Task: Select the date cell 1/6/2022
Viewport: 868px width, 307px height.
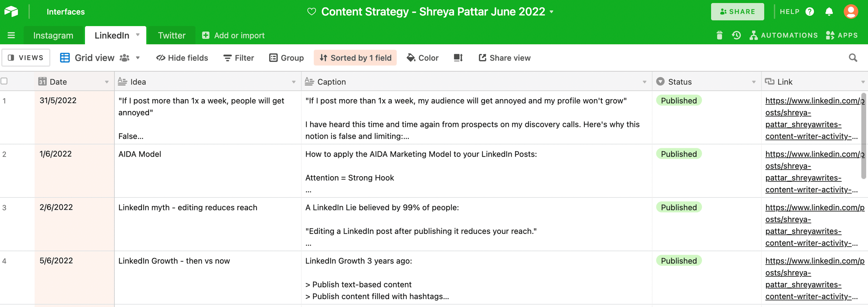Action: click(75, 171)
